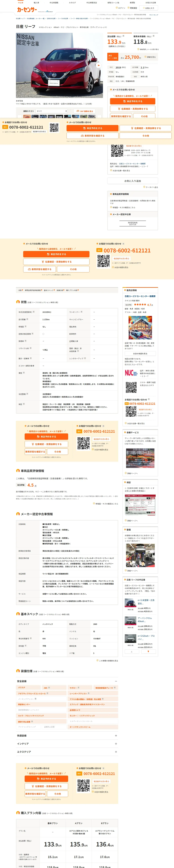Show next cars with down arrow in リーフの中古車

pyautogui.click(x=148, y=652)
